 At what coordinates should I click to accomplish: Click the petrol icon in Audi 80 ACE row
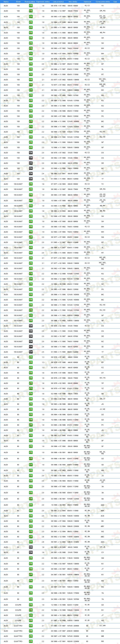(31, 516)
